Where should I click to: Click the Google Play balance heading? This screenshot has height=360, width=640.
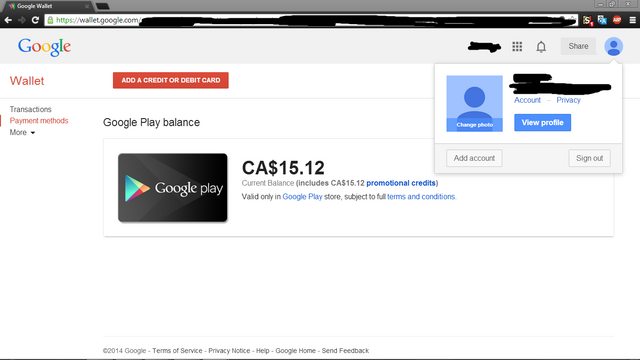point(151,122)
